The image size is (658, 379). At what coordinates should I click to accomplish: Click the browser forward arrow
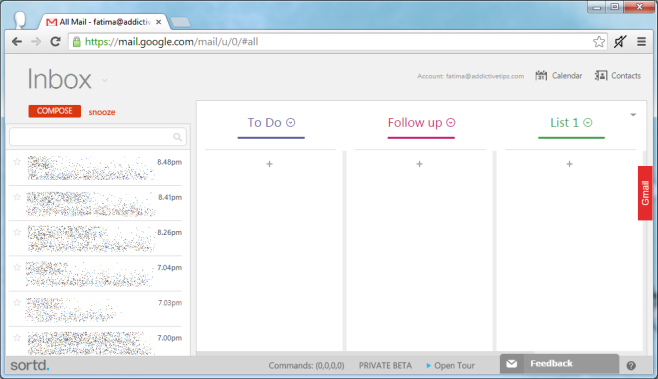point(36,42)
